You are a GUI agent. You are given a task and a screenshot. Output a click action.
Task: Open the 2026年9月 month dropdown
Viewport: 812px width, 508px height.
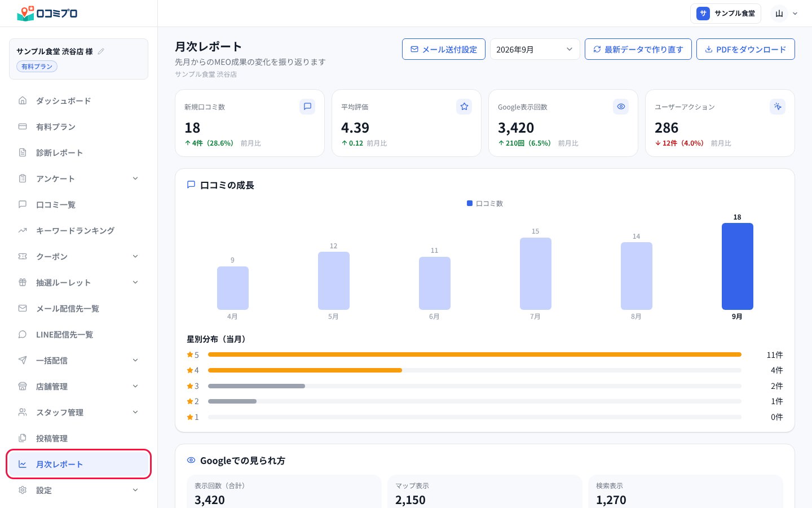point(535,49)
